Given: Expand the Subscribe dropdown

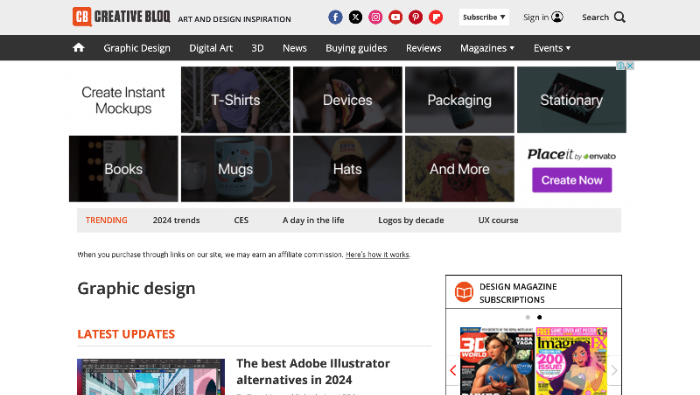Looking at the screenshot, I should 484,17.
